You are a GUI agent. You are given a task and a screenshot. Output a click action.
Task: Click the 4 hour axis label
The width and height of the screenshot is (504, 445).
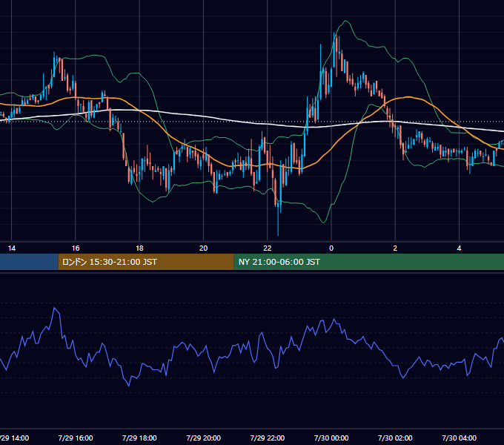click(459, 248)
